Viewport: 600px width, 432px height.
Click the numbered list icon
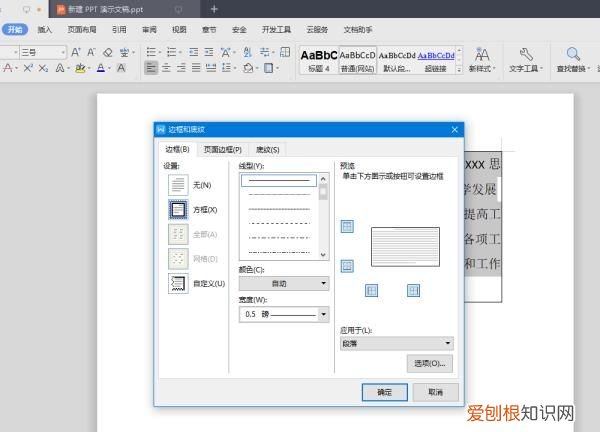click(x=171, y=52)
